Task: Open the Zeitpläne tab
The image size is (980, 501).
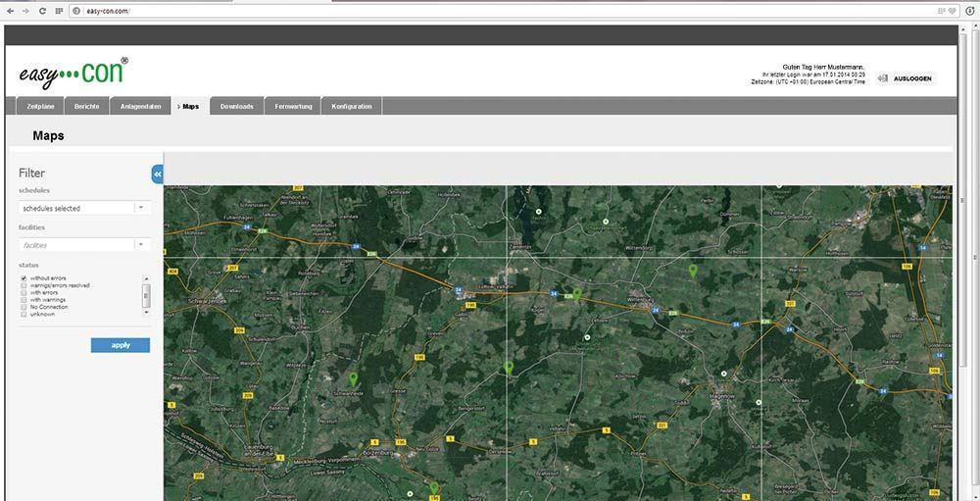Action: coord(39,106)
